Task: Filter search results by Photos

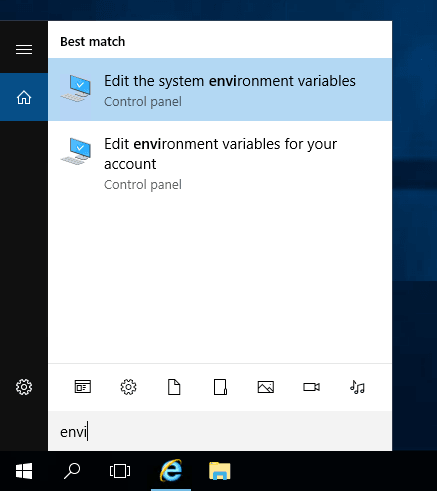Action: pyautogui.click(x=266, y=387)
